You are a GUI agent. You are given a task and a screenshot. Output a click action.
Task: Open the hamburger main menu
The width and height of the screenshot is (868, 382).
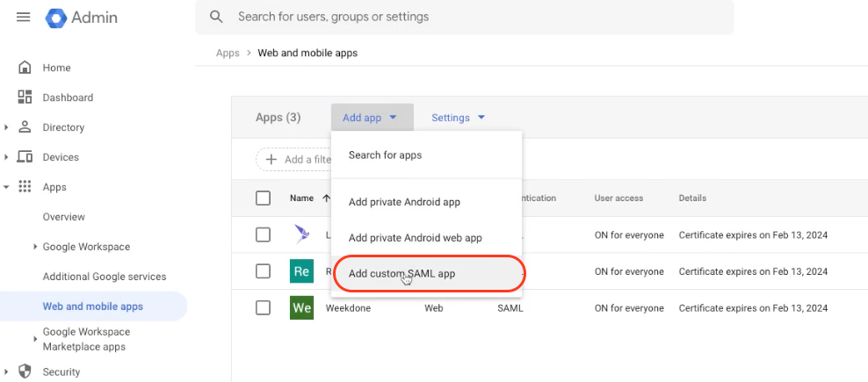click(x=24, y=18)
